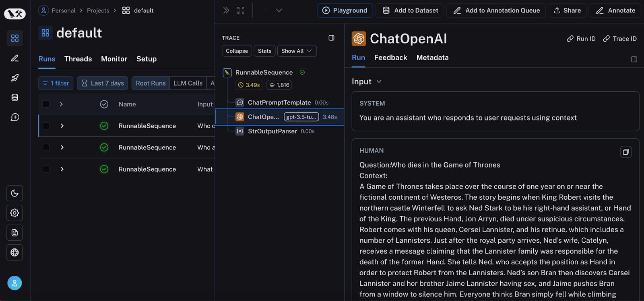Viewport: 644px width, 301px height.
Task: Click the Annotate button
Action: (x=615, y=10)
